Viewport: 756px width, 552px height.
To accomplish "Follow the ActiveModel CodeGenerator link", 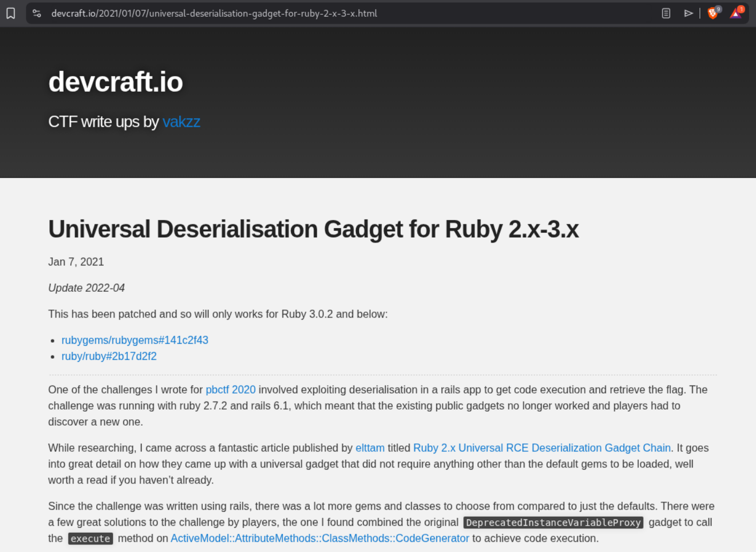I will (320, 538).
